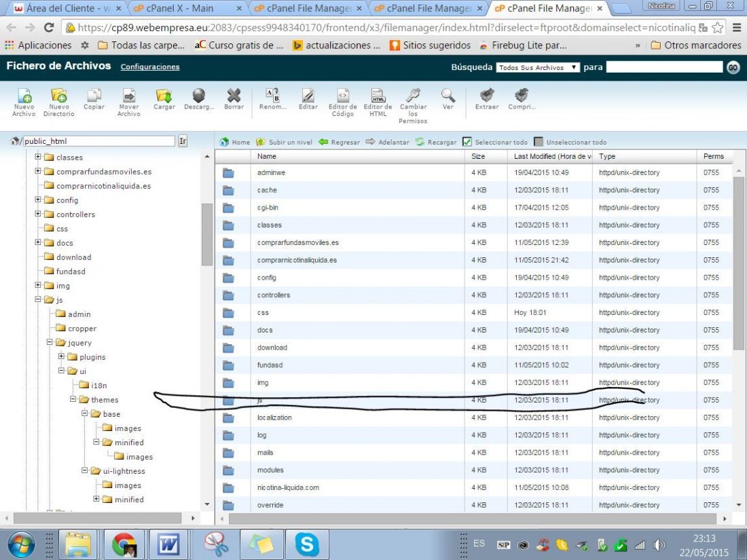Select the cgi-bin folder row
The width and height of the screenshot is (747, 560).
473,208
